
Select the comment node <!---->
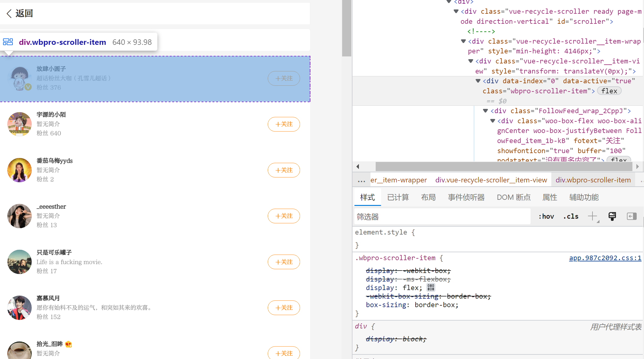[481, 31]
